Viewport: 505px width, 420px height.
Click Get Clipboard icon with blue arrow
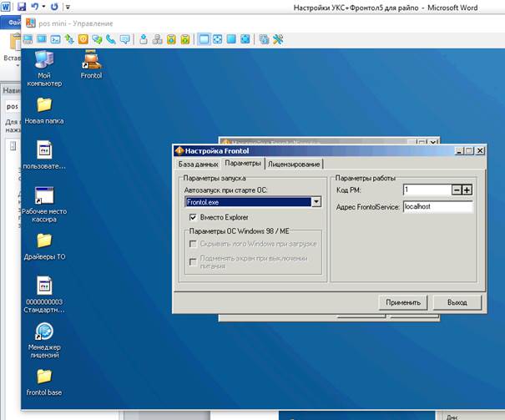(171, 39)
